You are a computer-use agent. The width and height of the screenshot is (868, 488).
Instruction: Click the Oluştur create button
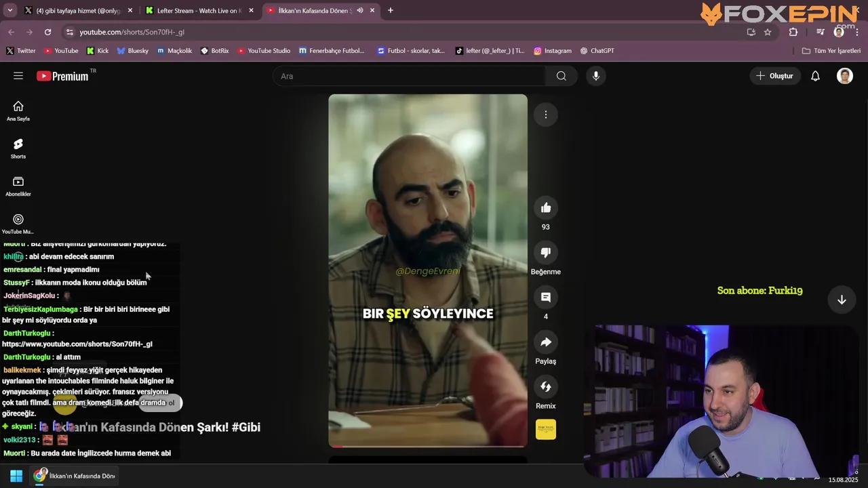pyautogui.click(x=774, y=76)
